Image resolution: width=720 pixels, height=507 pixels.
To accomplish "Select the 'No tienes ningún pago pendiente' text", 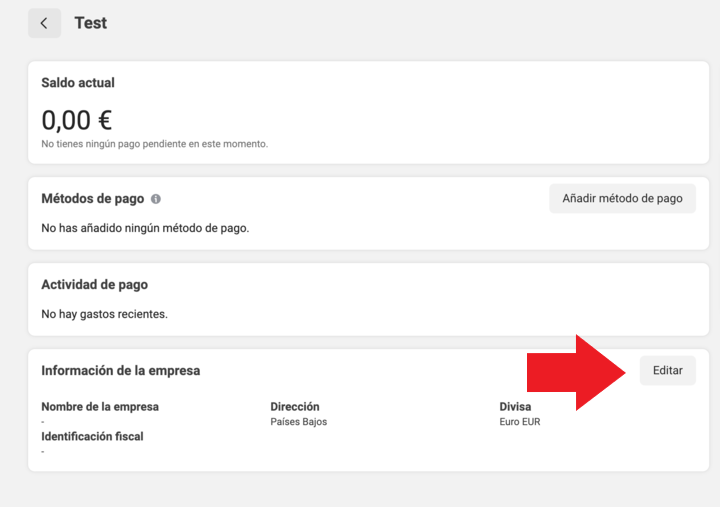I will [155, 144].
